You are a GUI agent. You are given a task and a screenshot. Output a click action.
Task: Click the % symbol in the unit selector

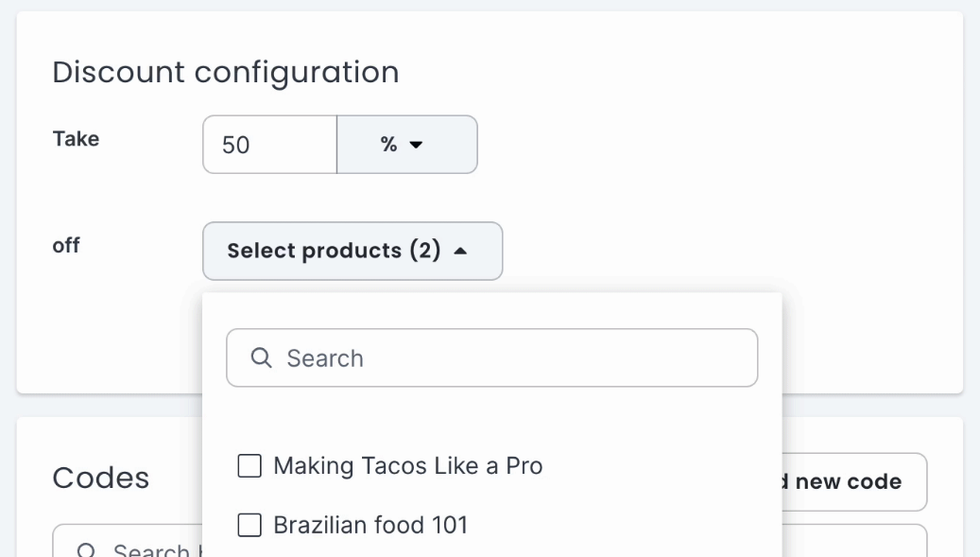388,145
